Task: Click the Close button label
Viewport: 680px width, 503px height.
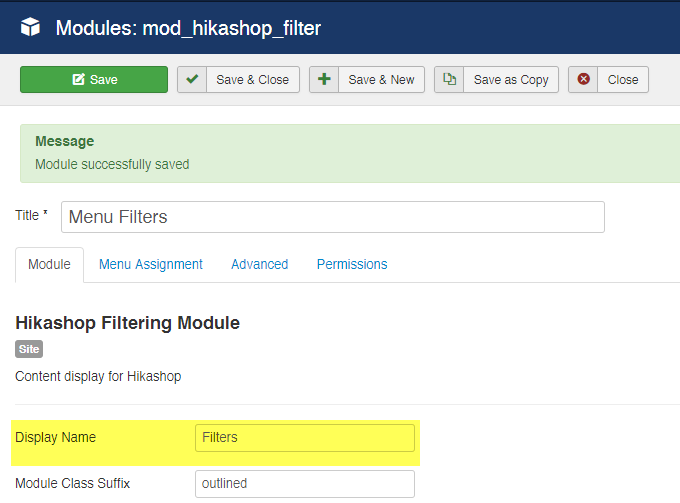Action: 623,80
